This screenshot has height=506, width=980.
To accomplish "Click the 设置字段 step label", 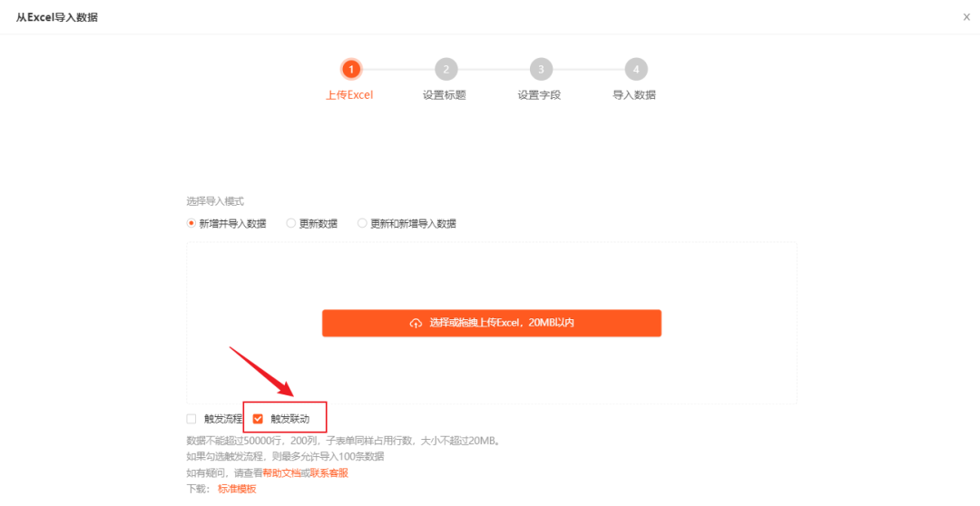I will (x=539, y=95).
